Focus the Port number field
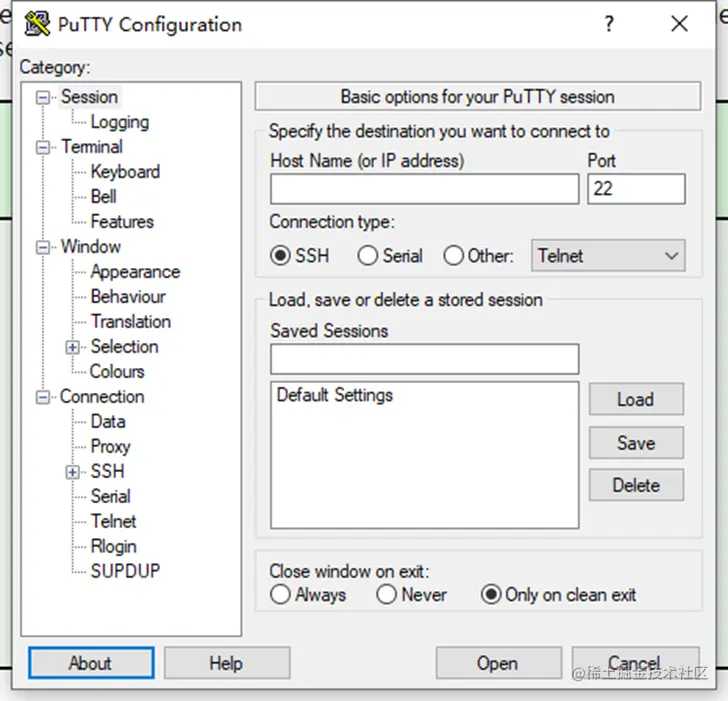Image resolution: width=728 pixels, height=701 pixels. coord(636,189)
